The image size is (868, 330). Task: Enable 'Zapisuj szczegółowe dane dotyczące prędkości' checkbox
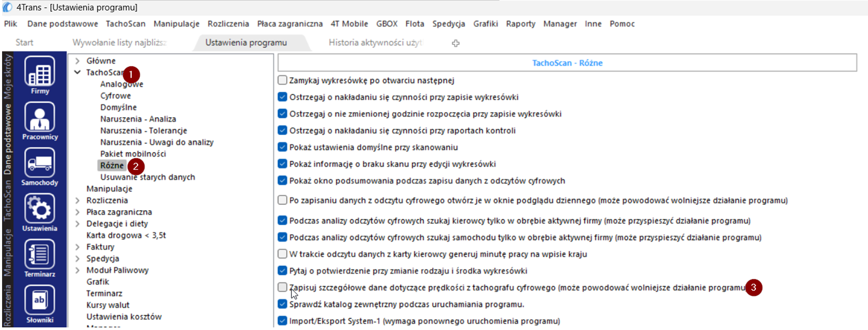pyautogui.click(x=283, y=287)
